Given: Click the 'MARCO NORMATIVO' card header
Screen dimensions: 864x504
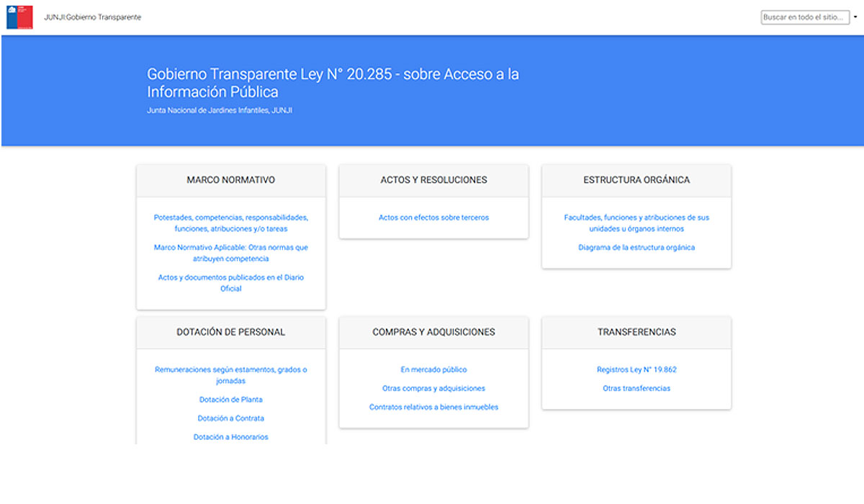Looking at the screenshot, I should click(x=231, y=181).
